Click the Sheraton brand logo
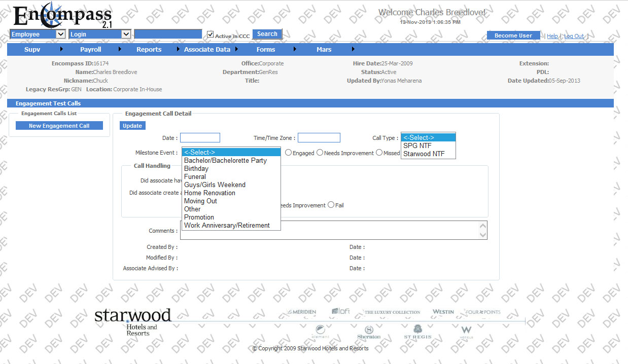This screenshot has height=364, width=628. pyautogui.click(x=369, y=332)
